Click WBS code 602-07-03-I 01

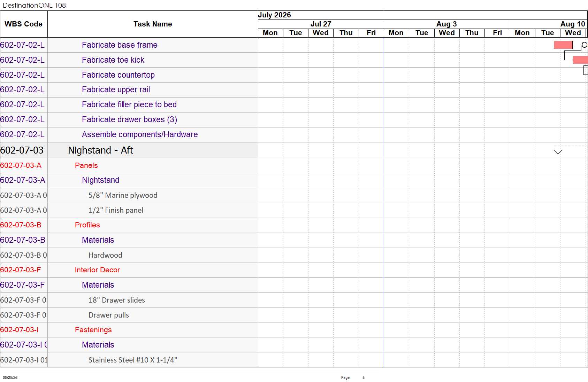[24, 360]
